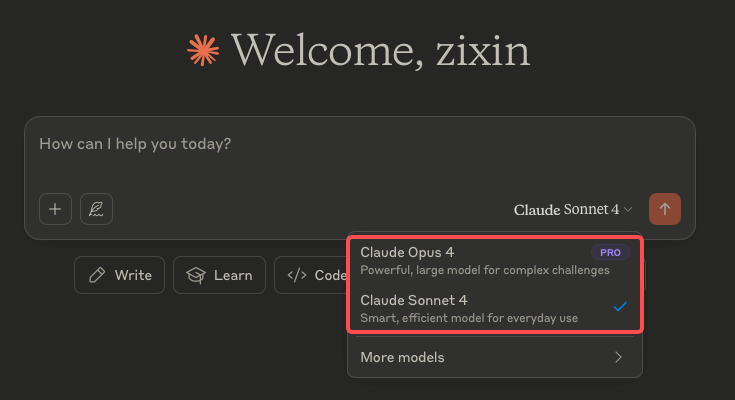Screen dimensions: 735x400
Task: Click the graduation cap icon on Learn
Action: pyautogui.click(x=196, y=275)
